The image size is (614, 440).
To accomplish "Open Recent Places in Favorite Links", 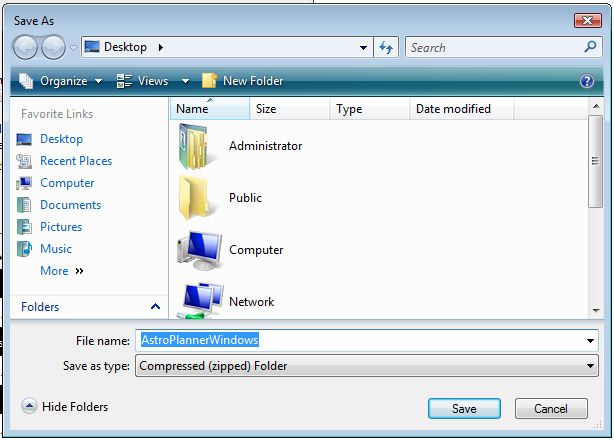I will click(75, 161).
